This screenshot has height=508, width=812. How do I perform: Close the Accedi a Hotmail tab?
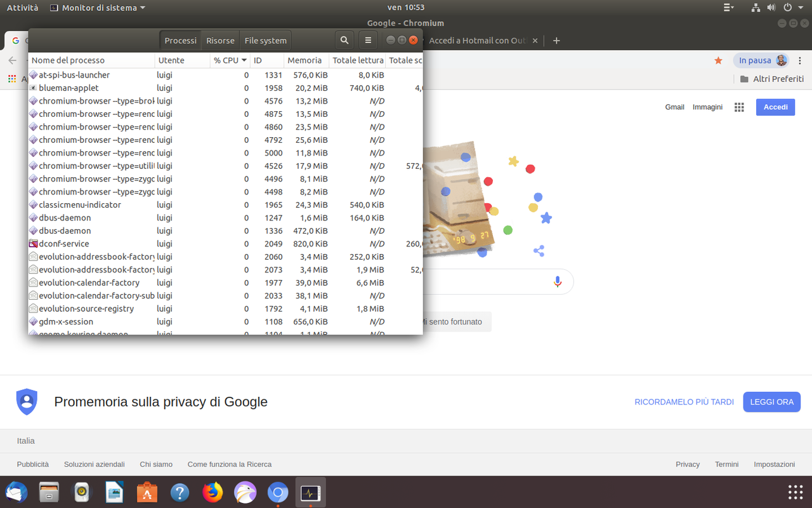pos(535,40)
